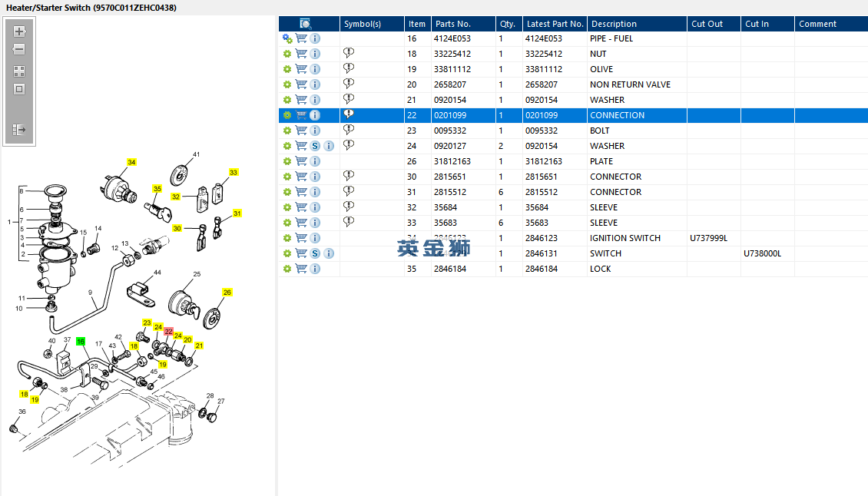The image size is (868, 496).
Task: Click the Comment column header
Action: 831,24
